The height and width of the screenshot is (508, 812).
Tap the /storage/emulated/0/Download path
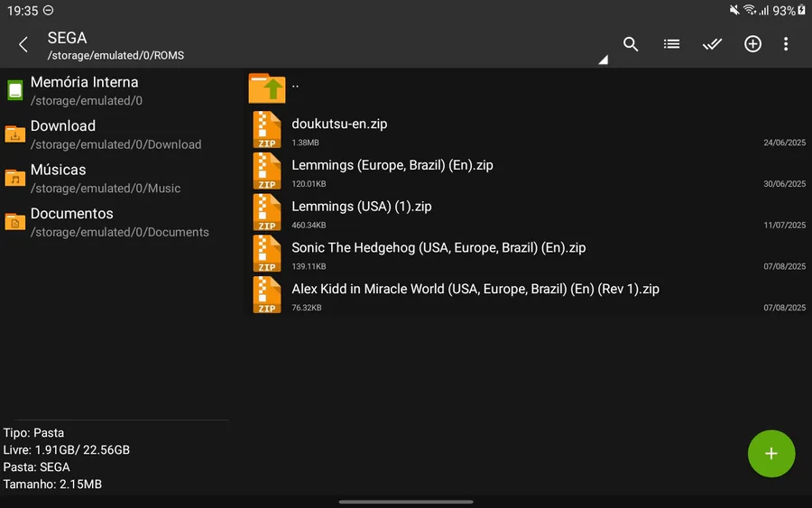(x=116, y=144)
